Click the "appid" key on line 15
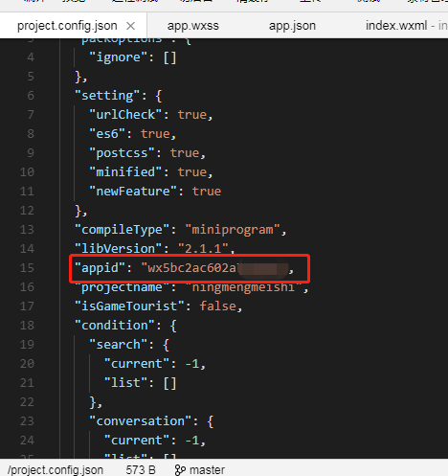Screen dimensions: 448x476 [x=100, y=268]
